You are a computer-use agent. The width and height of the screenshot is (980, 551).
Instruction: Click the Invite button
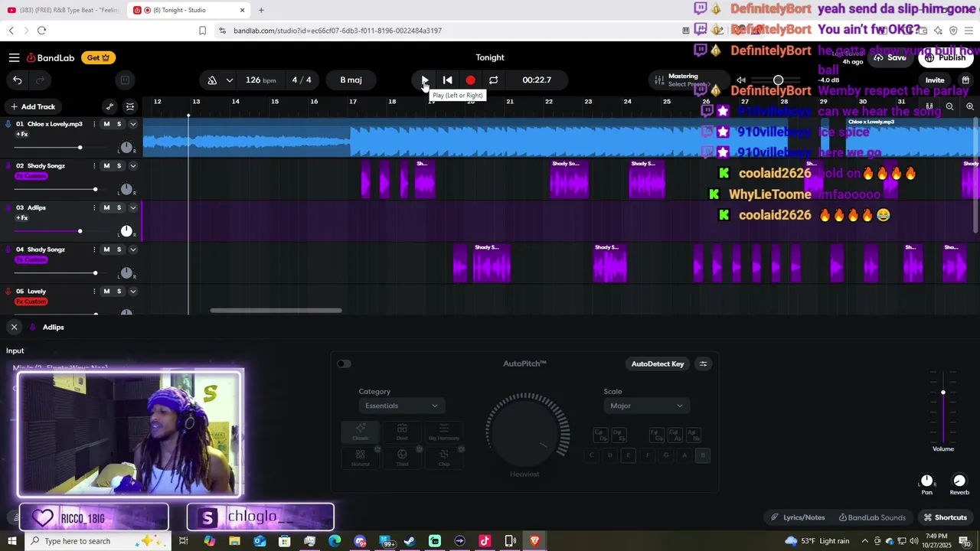[935, 80]
